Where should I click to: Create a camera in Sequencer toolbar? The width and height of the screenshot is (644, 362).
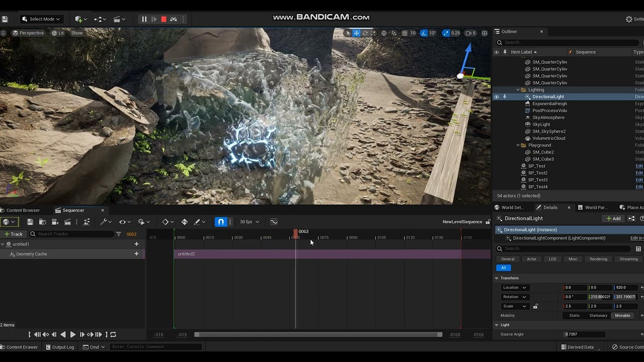(x=55, y=222)
